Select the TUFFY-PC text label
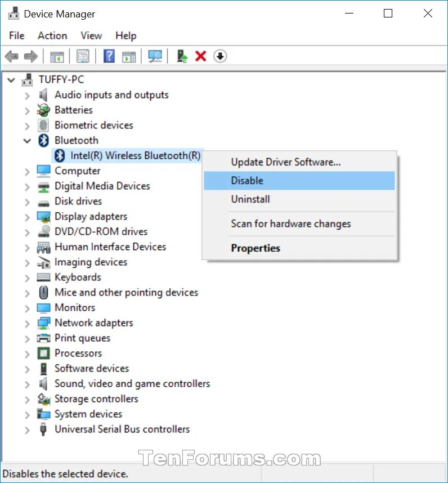The height and width of the screenshot is (483, 448). click(61, 79)
